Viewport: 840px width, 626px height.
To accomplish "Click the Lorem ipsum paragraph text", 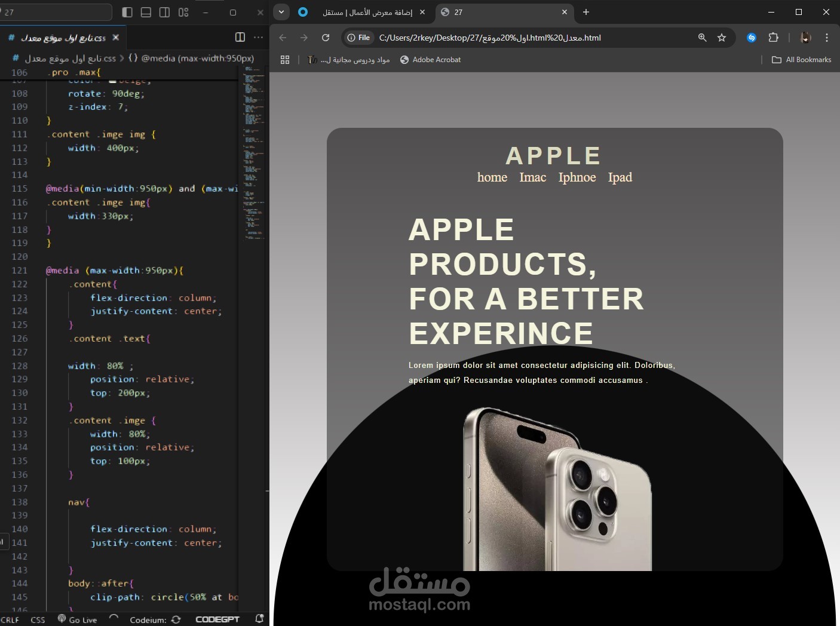I will 542,373.
